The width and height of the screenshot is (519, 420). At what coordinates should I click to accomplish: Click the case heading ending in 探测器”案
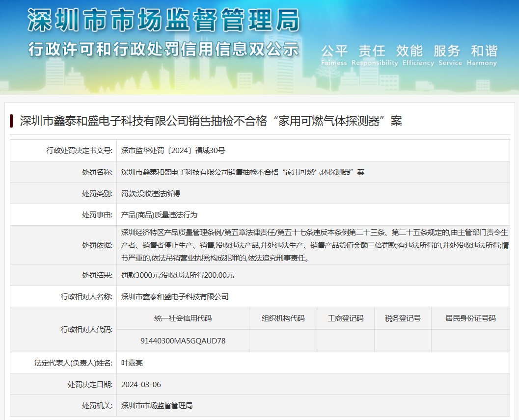pyautogui.click(x=211, y=121)
